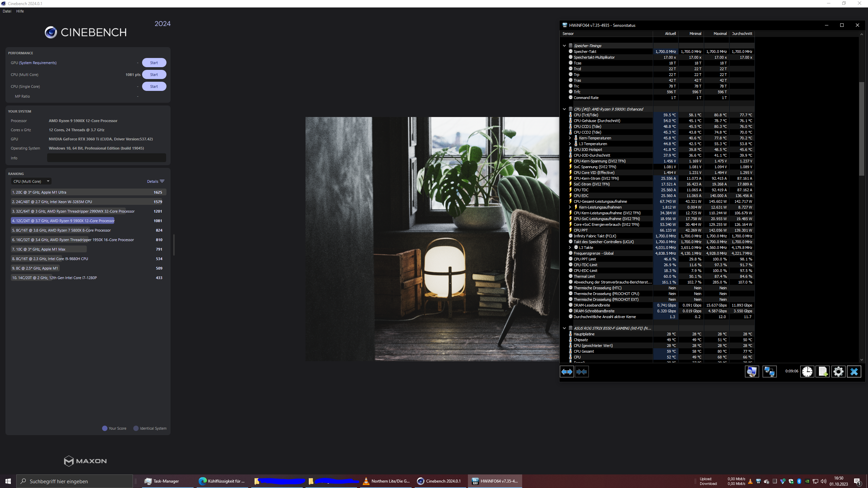This screenshot has height=488, width=868.
Task: Click the HWiNFO vertical scrollbar thumb
Action: click(862, 129)
